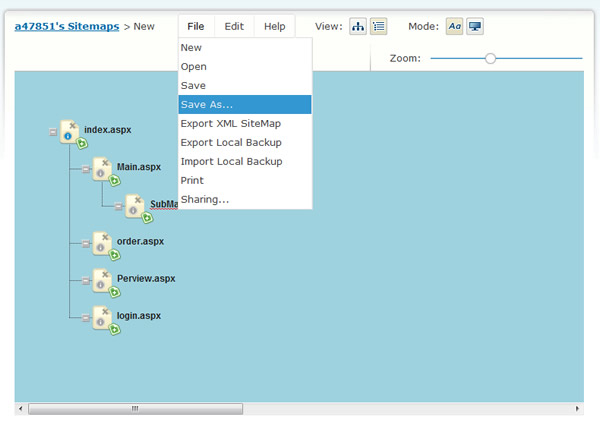The image size is (600, 423).
Task: Click delete X on login.aspx node
Action: 105,310
